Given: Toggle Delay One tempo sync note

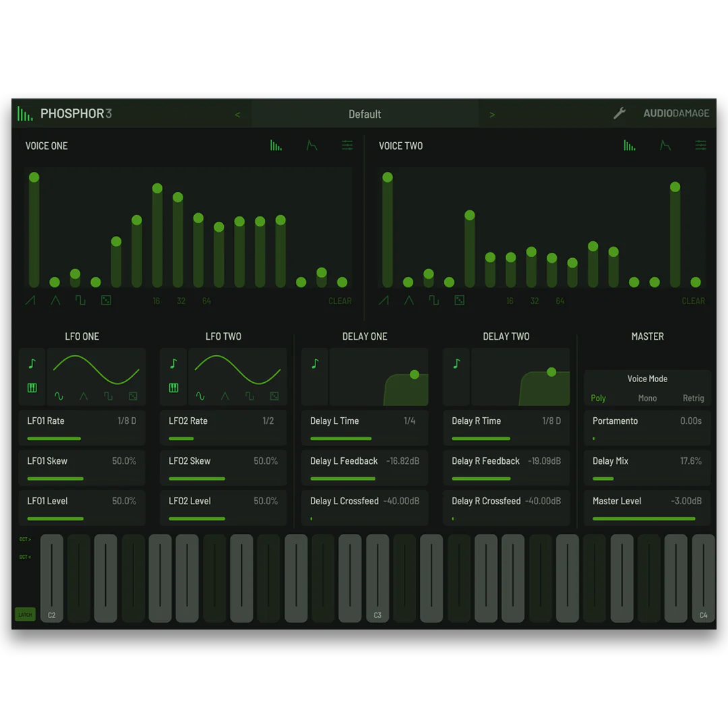Looking at the screenshot, I should click(315, 363).
